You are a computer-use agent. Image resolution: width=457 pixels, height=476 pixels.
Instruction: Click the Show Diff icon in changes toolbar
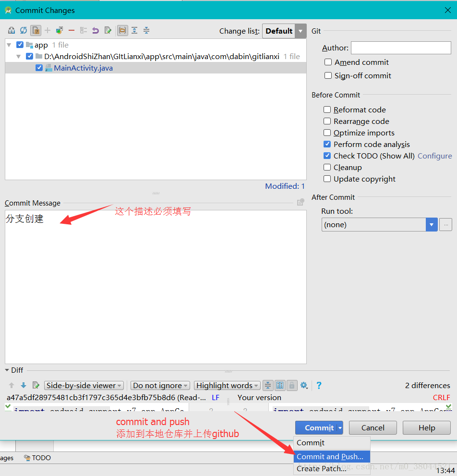pos(12,30)
